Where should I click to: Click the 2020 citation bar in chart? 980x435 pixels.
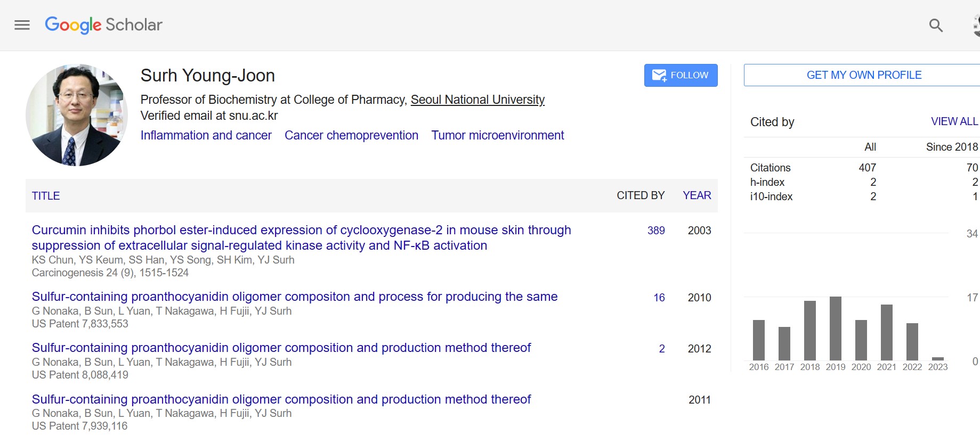(861, 340)
